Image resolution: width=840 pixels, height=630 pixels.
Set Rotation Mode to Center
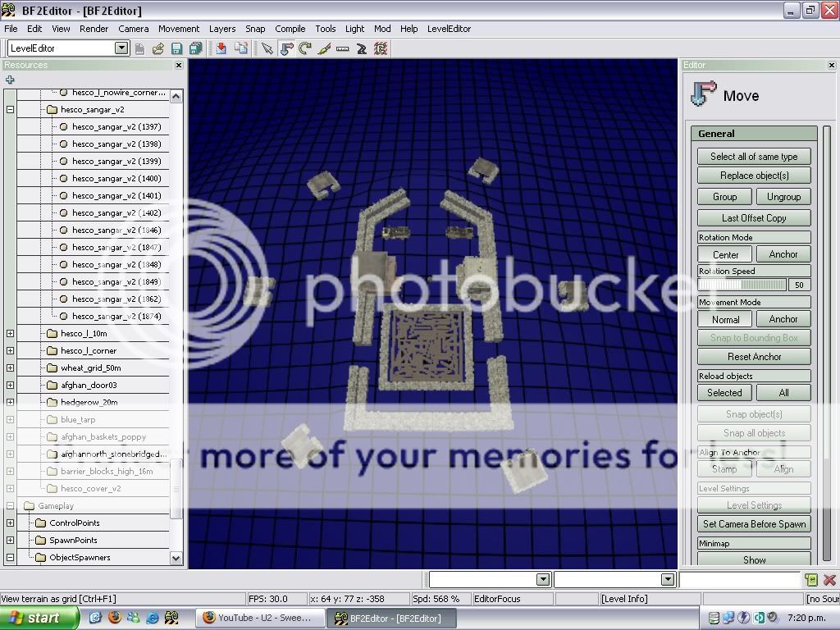[x=725, y=254]
